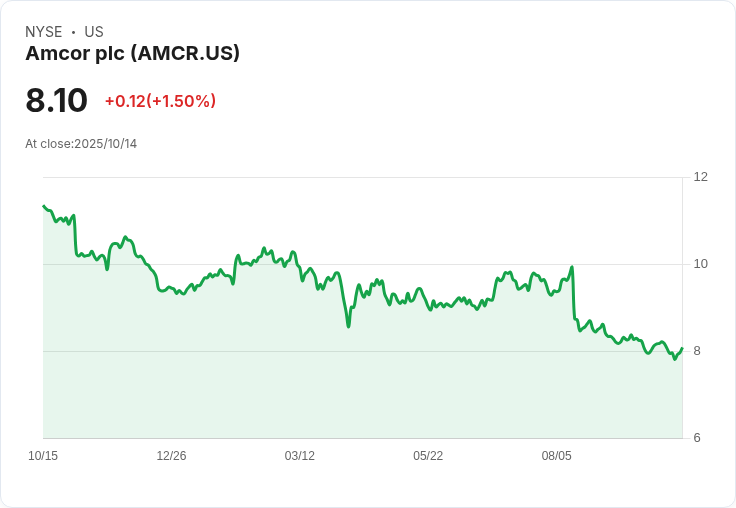This screenshot has width=736, height=508.
Task: Click the 8 label on the price axis
Action: [x=697, y=351]
